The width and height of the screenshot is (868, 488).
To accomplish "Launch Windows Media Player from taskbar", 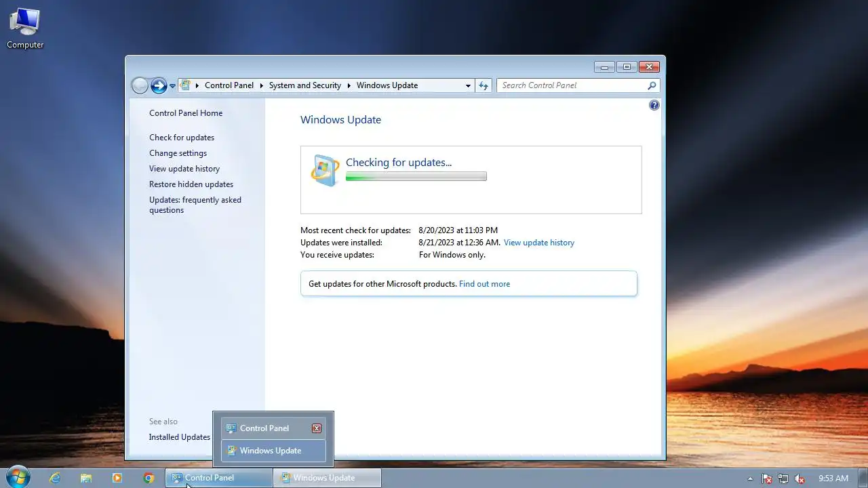I will pos(117,478).
